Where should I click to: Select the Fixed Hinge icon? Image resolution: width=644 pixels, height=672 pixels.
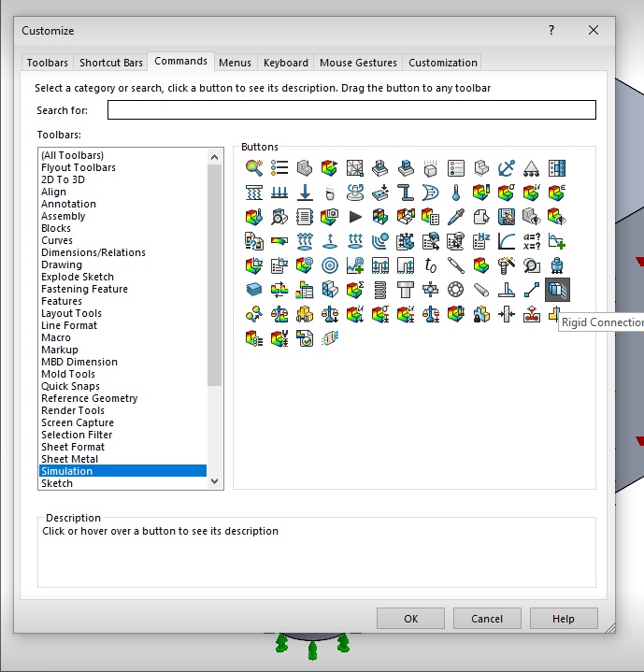(557, 168)
